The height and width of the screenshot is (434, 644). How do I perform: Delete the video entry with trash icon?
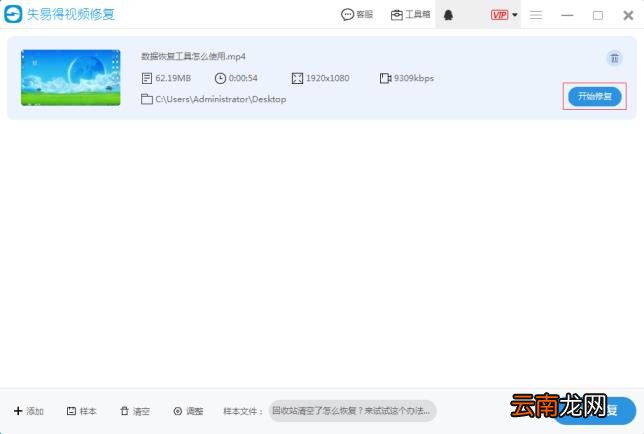click(x=614, y=58)
